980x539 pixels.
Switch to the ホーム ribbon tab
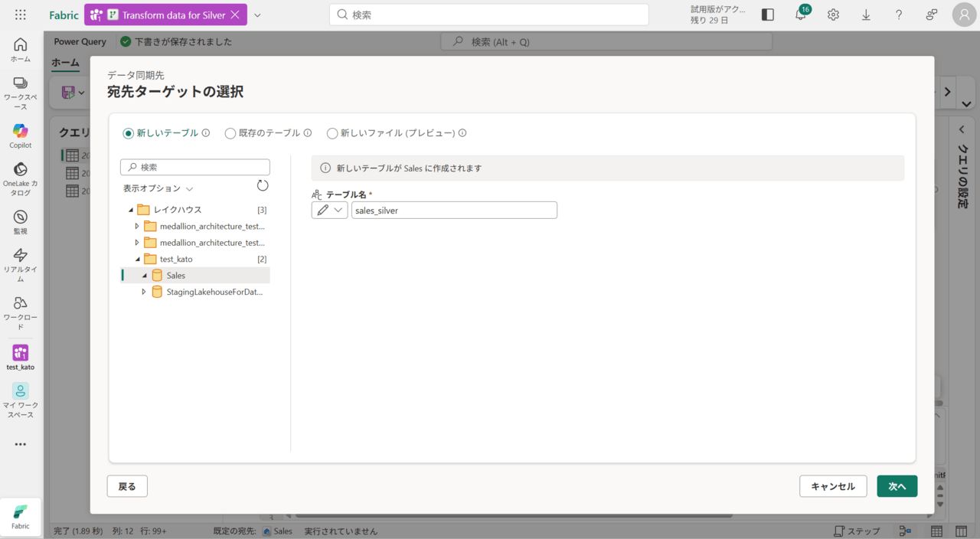tap(65, 63)
